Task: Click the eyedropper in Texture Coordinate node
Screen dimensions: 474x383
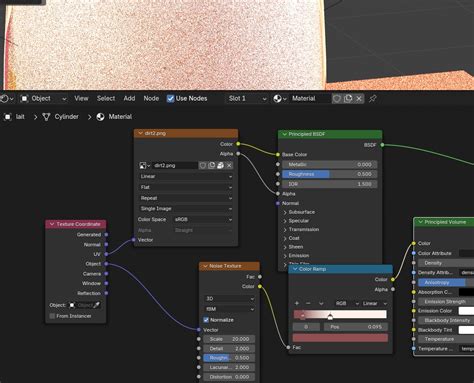Action: (97, 305)
